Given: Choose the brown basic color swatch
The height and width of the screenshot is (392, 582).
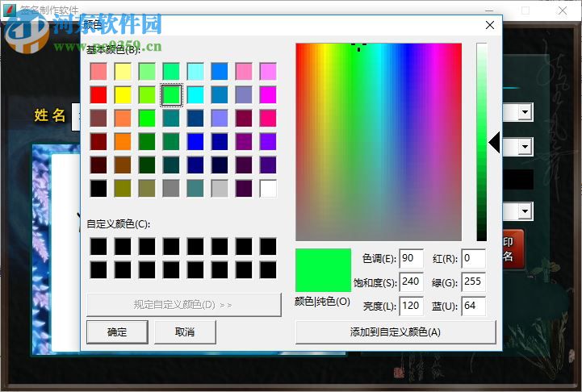Looking at the screenshot, I should pos(123,165).
